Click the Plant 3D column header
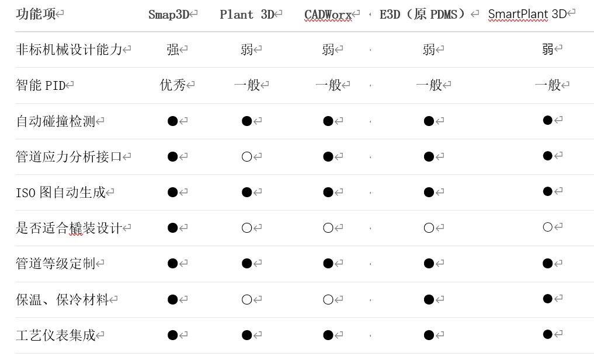The width and height of the screenshot is (594, 364). [x=247, y=15]
